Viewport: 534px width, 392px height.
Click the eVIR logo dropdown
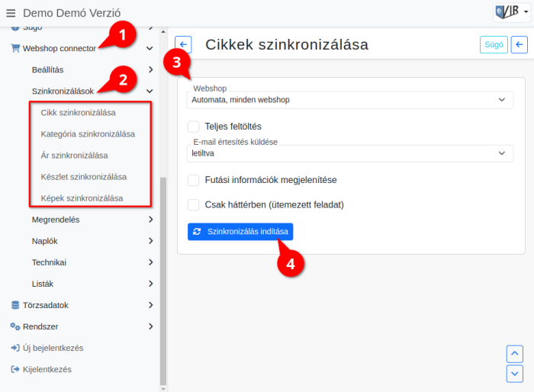pos(512,12)
